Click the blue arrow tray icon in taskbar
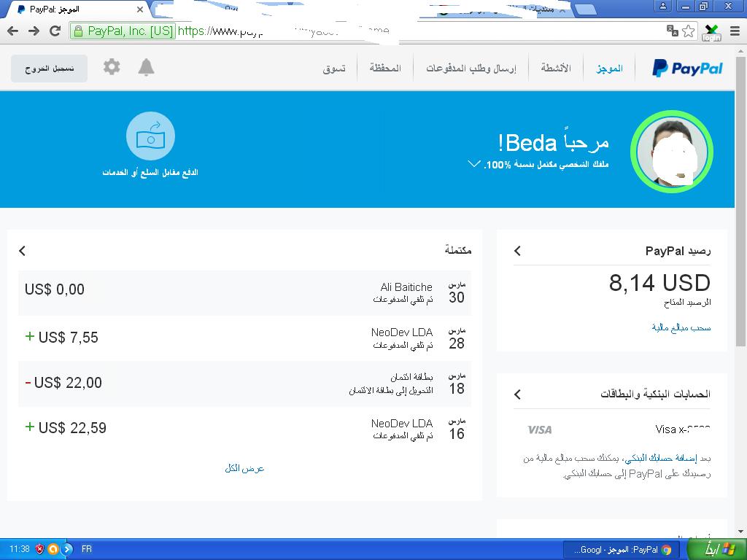Viewport: 747px width, 560px height. click(x=67, y=549)
